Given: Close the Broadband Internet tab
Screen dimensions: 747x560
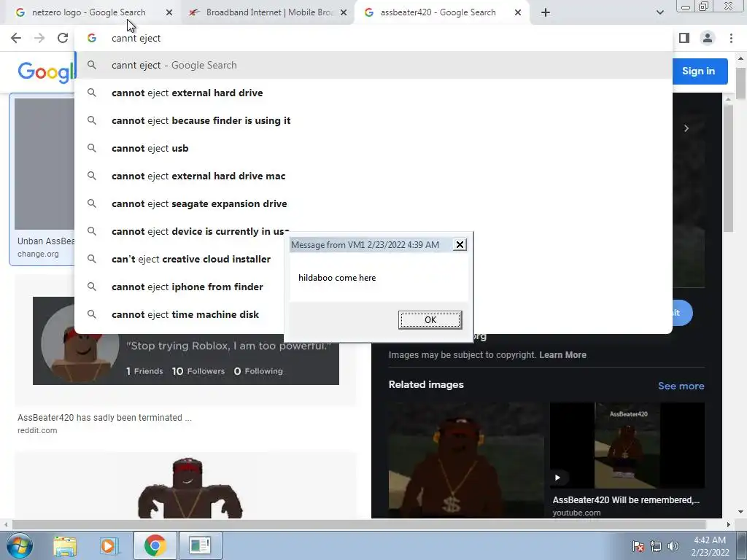Looking at the screenshot, I should coord(344,12).
